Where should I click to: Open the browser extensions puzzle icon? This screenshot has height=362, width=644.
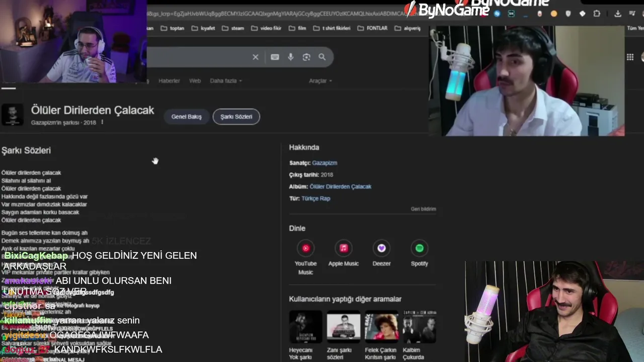(x=597, y=14)
